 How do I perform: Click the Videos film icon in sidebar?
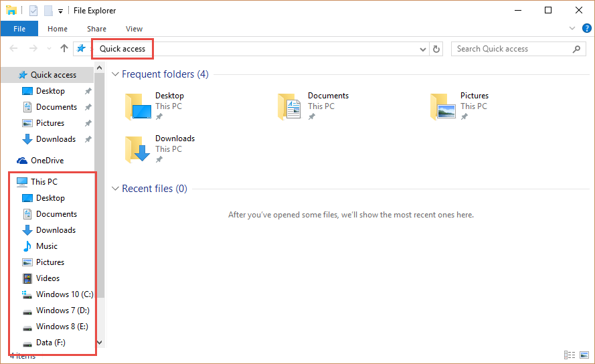27,278
